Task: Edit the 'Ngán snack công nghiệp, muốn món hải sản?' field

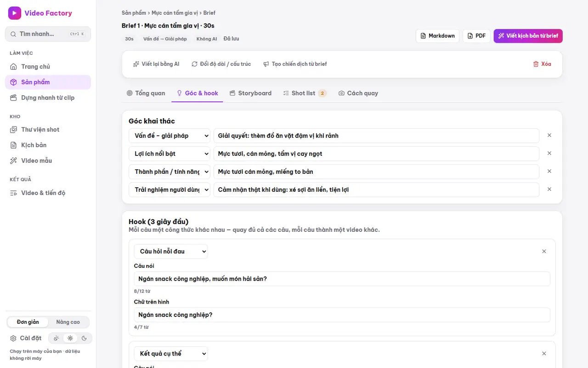Action: pyautogui.click(x=342, y=279)
